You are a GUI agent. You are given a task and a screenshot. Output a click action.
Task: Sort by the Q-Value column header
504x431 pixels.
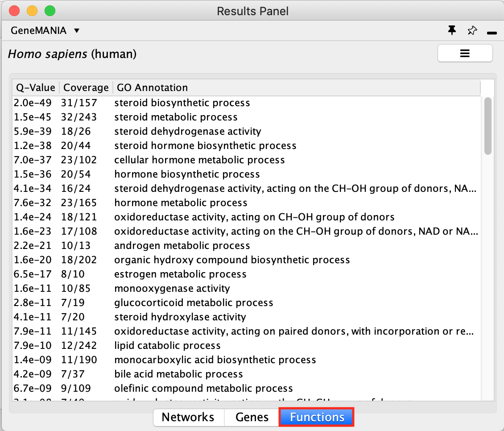coord(36,87)
